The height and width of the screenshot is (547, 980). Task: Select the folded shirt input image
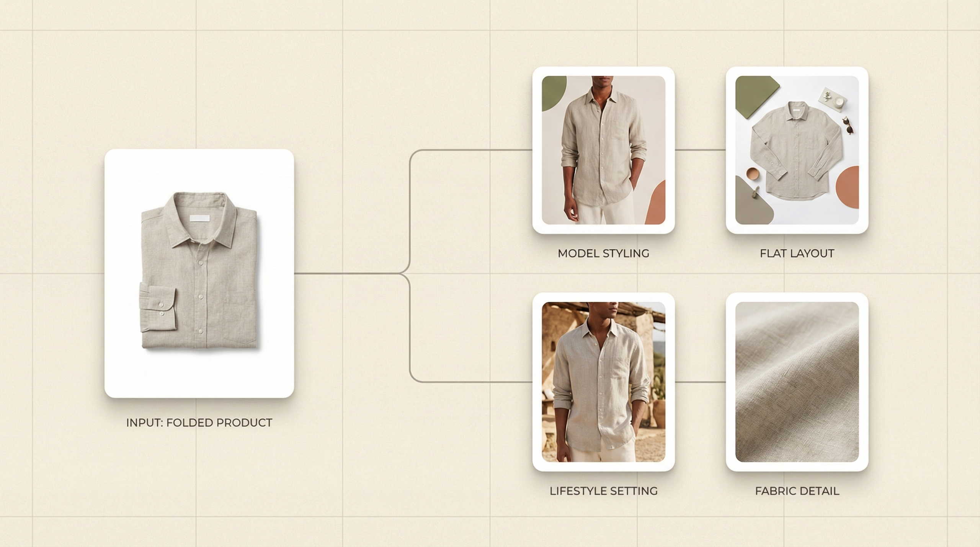pos(199,273)
